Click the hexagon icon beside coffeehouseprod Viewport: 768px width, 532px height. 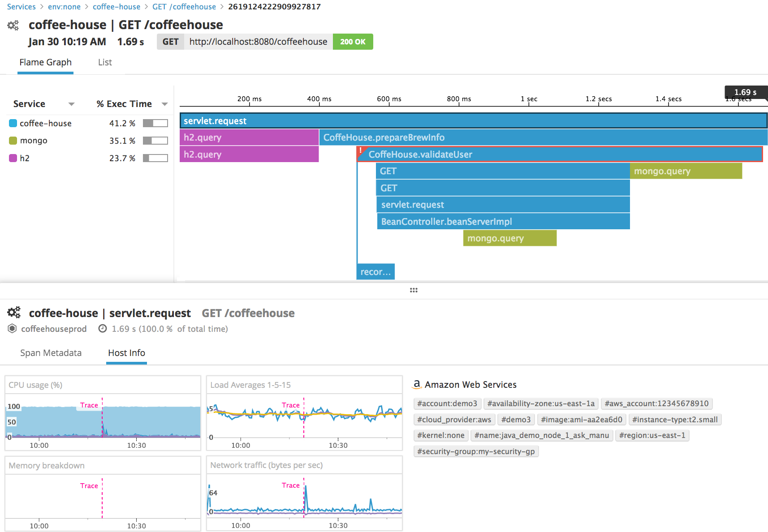point(12,329)
